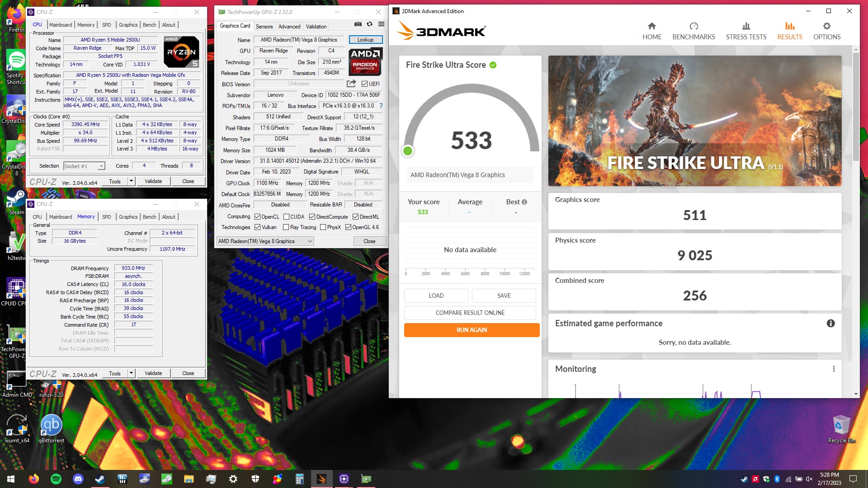Viewport: 868px width, 488px height.
Task: Toggle the DirectCompute checkbox
Action: [x=312, y=217]
